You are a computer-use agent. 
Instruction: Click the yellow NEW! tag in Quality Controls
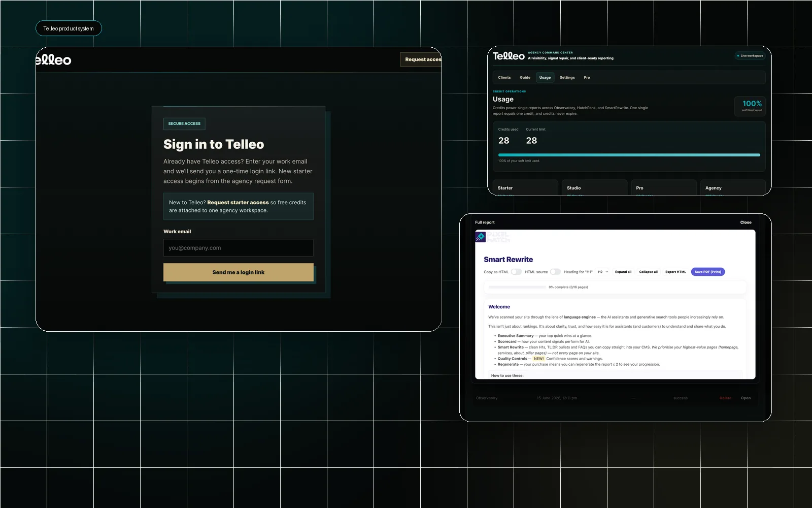(x=538, y=359)
